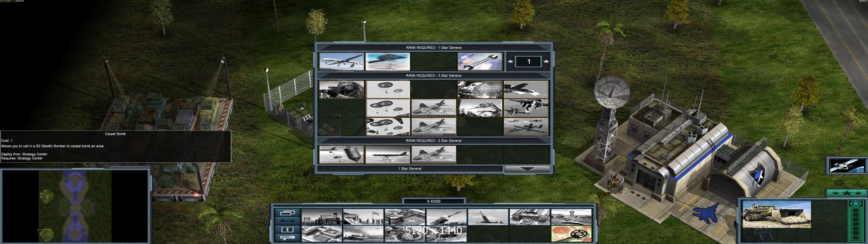Screen dimensions: 868x244
Task: Build the first structure in second build row
Action: click(x=321, y=234)
